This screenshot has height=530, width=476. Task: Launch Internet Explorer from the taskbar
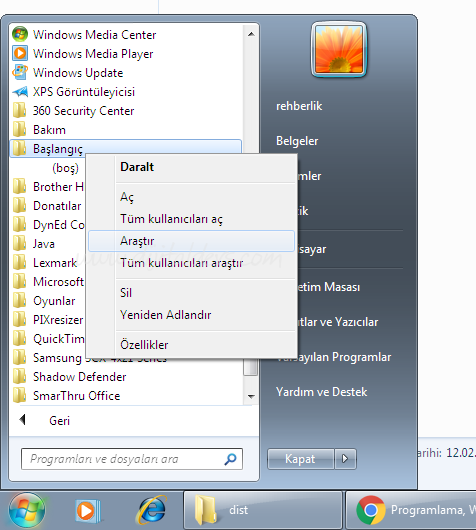pyautogui.click(x=151, y=510)
